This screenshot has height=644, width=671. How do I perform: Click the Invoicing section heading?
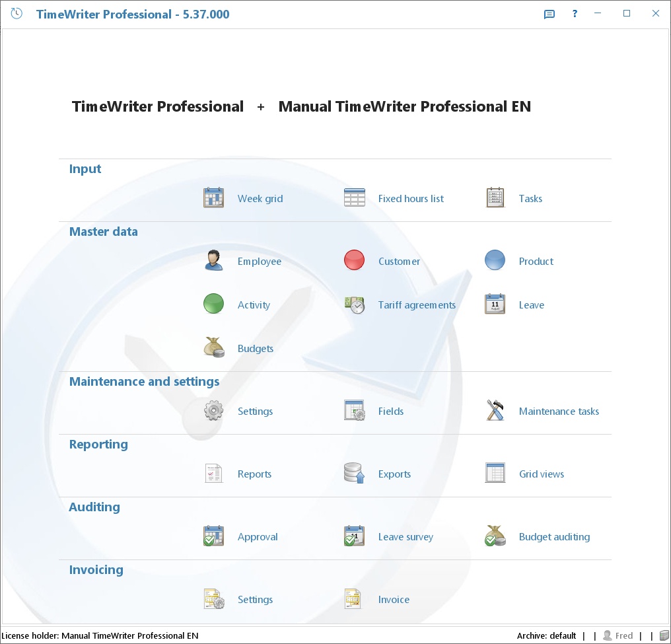point(96,570)
